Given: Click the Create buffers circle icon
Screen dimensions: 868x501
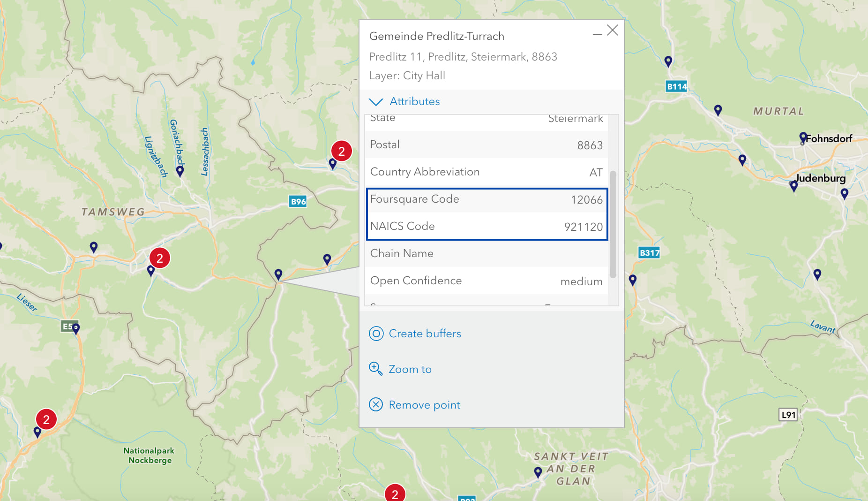Looking at the screenshot, I should 376,334.
